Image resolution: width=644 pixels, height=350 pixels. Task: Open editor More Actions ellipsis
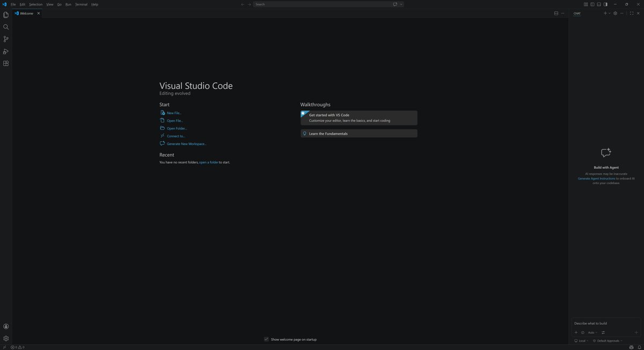tap(562, 13)
